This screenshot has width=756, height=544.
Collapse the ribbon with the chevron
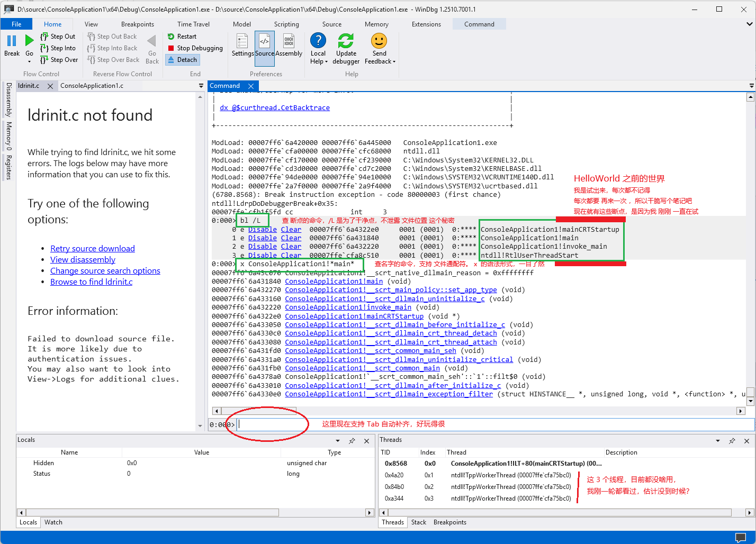[x=749, y=24]
